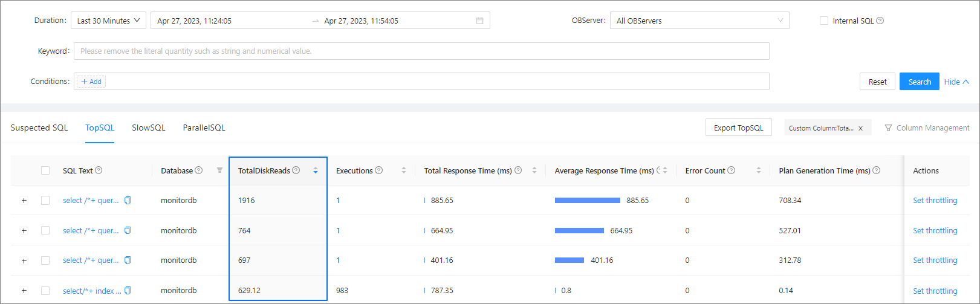Click sort arrows on Executions column
Image resolution: width=980 pixels, height=304 pixels.
pos(404,171)
